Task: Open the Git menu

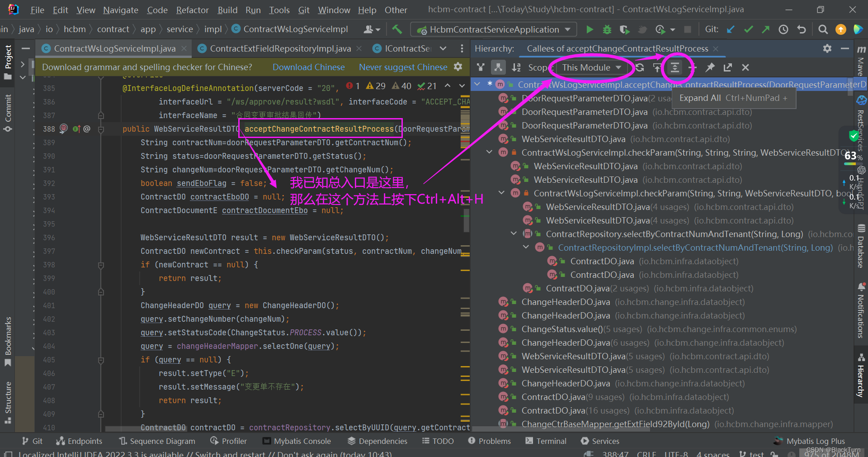Action: pyautogui.click(x=304, y=10)
